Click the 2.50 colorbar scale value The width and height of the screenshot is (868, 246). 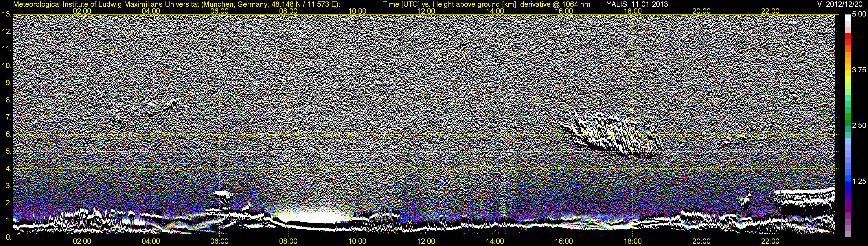point(859,125)
